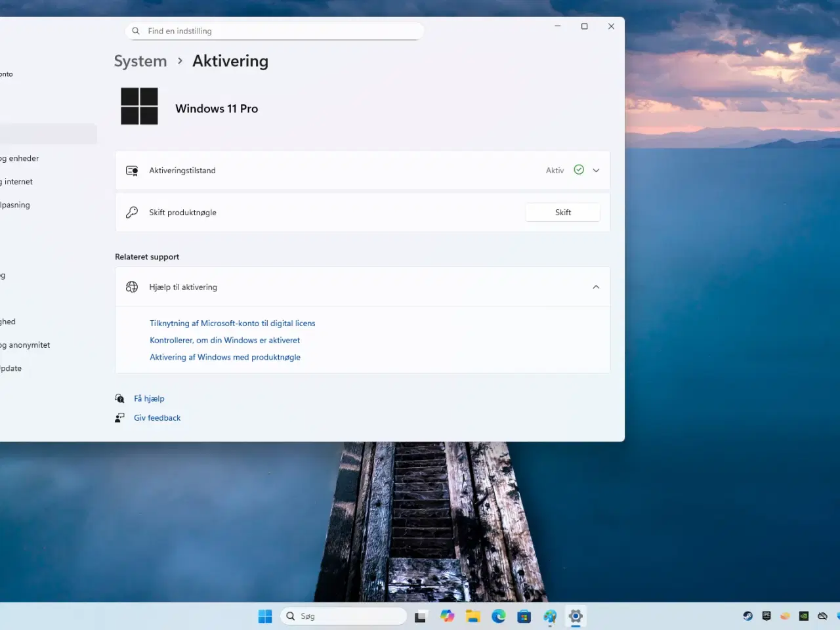Click the Skift produktnøgle label
The width and height of the screenshot is (840, 630).
click(182, 213)
